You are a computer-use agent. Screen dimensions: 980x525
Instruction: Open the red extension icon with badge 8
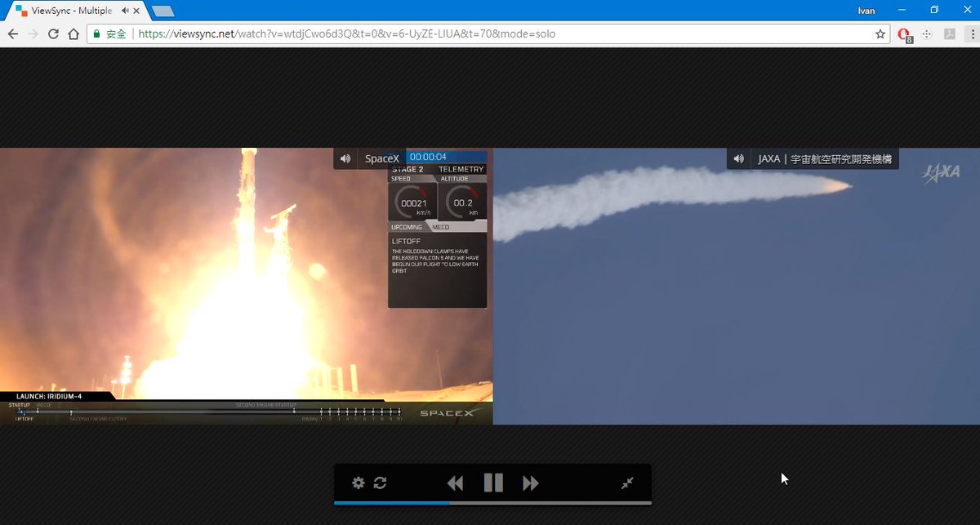(904, 35)
